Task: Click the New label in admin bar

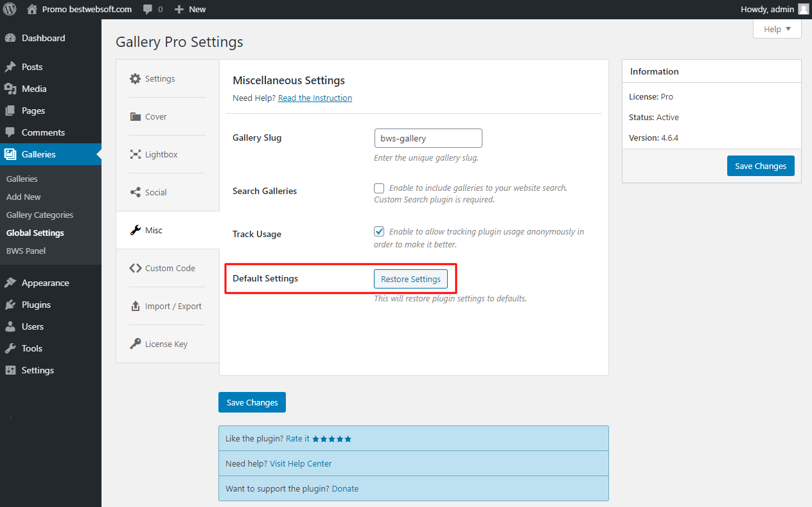Action: tap(197, 10)
